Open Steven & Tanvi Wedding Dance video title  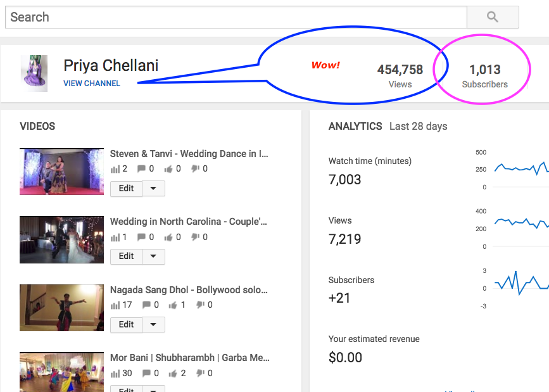189,153
